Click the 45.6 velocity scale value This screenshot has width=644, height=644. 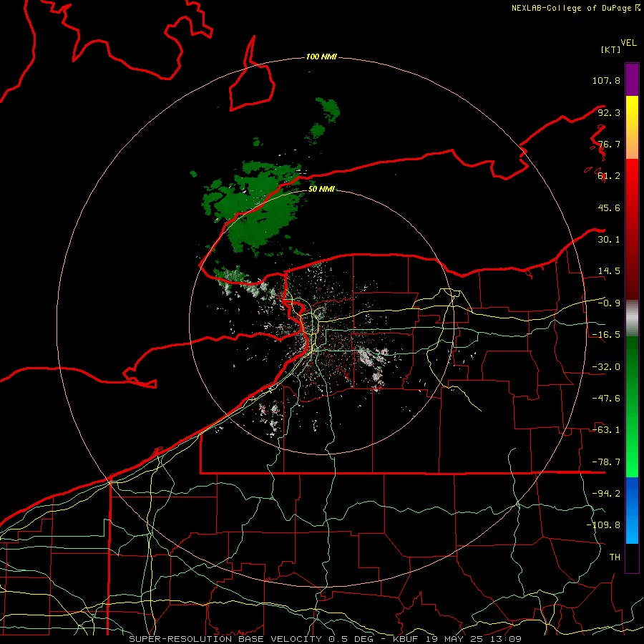click(609, 208)
